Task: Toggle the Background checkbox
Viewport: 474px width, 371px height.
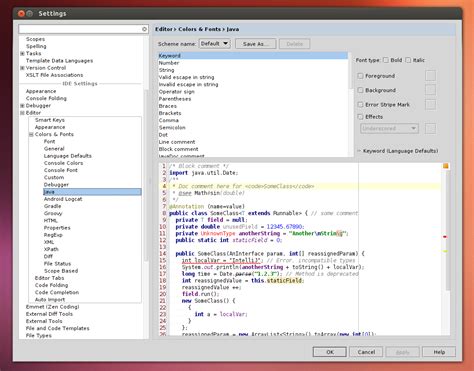Action: (x=360, y=90)
